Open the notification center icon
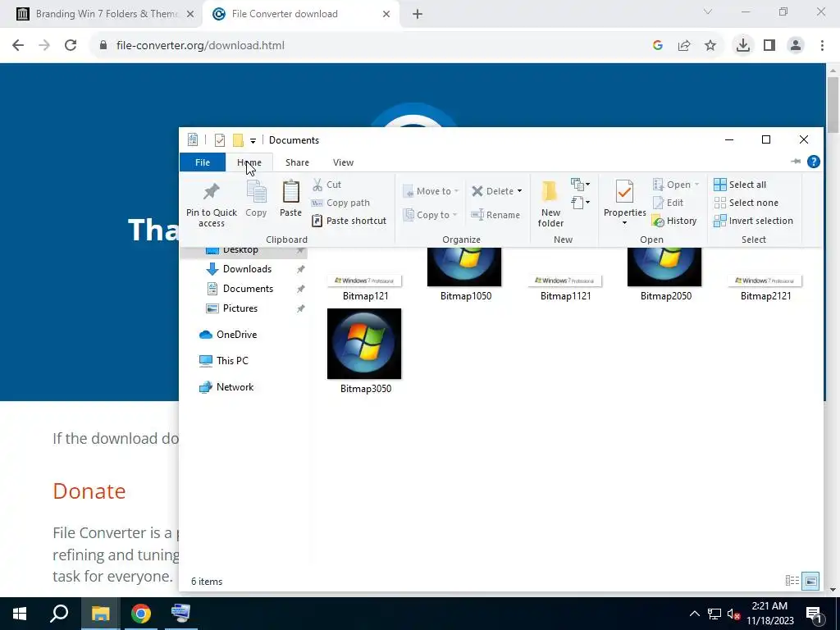This screenshot has width=840, height=630. pyautogui.click(x=814, y=614)
